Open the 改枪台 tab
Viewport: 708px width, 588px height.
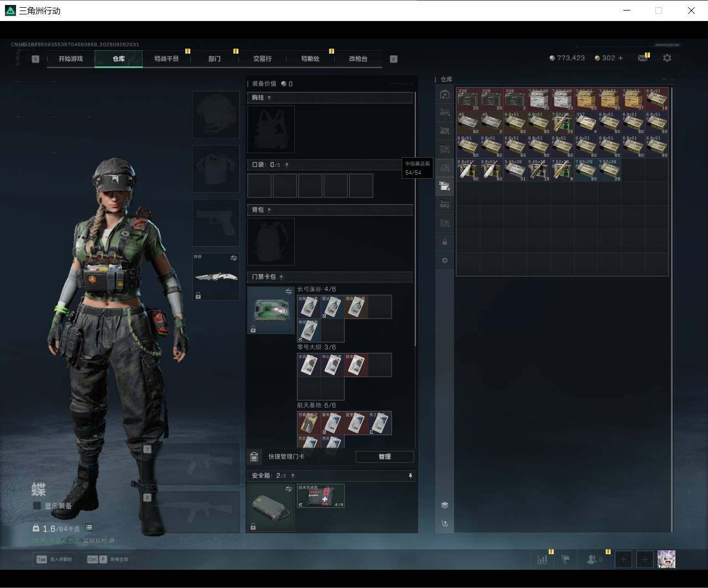tap(358, 59)
